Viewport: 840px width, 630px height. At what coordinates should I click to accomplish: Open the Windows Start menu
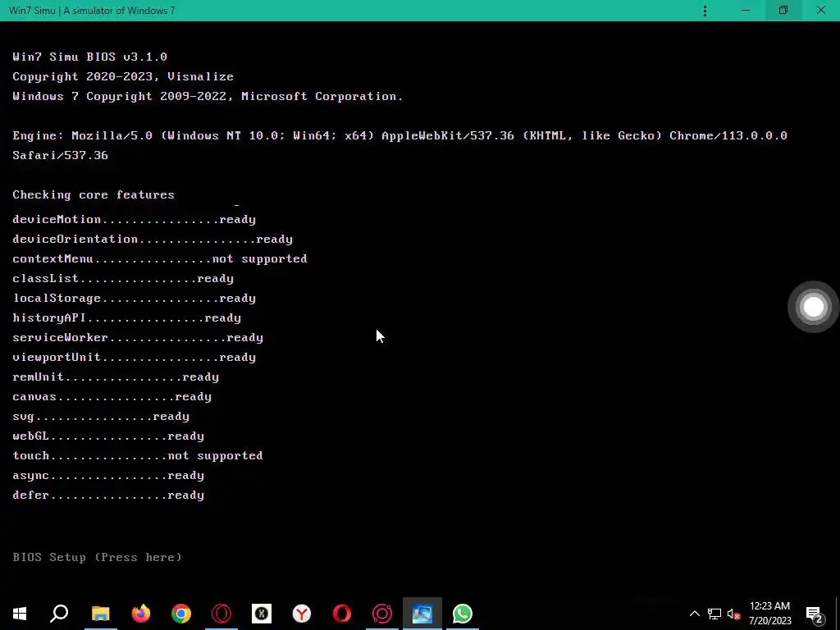[20, 614]
